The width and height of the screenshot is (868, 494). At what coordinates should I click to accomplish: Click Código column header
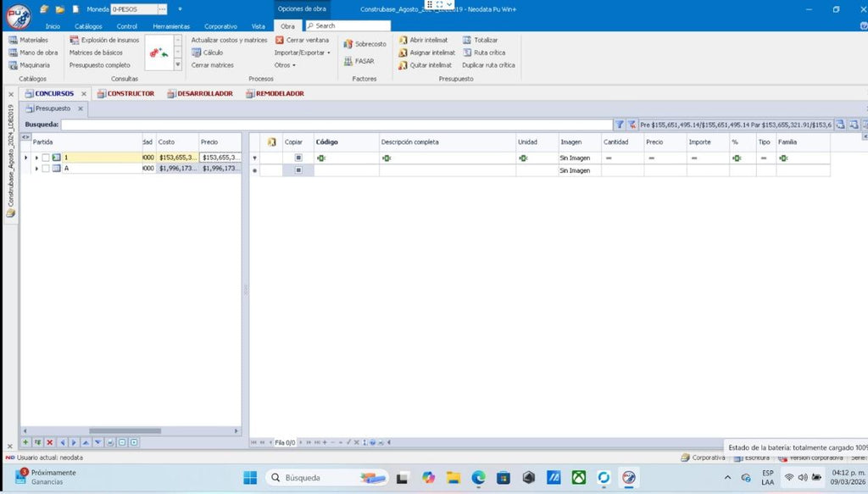(x=347, y=142)
